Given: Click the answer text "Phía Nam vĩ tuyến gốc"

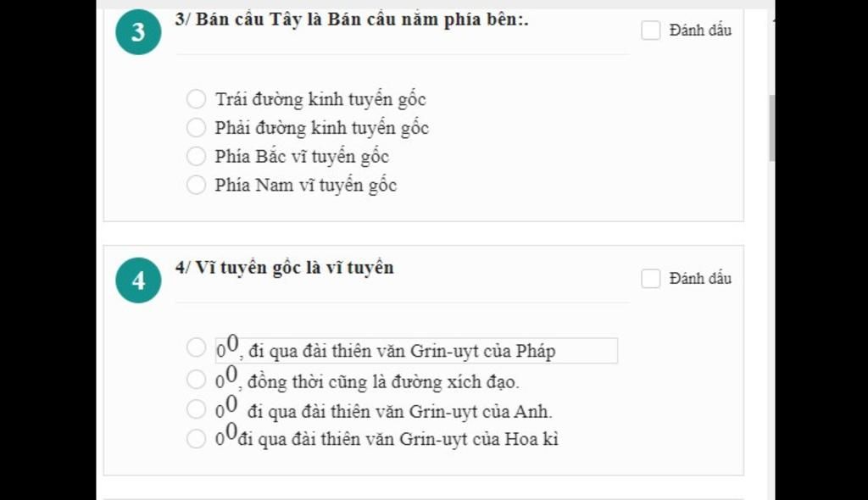Looking at the screenshot, I should 306,185.
